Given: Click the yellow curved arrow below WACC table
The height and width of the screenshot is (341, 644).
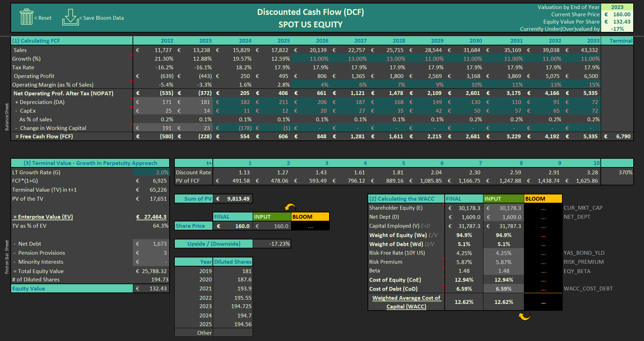Looking at the screenshot, I should tap(525, 316).
